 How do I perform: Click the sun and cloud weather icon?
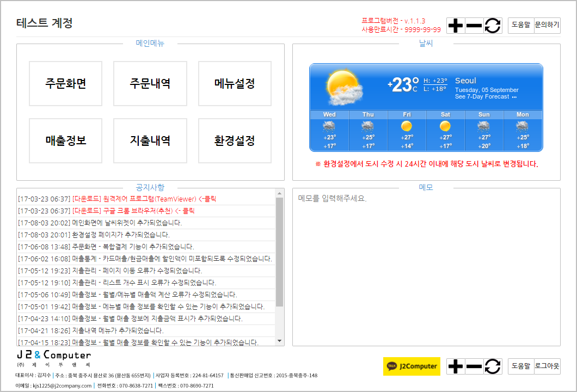tap(344, 88)
